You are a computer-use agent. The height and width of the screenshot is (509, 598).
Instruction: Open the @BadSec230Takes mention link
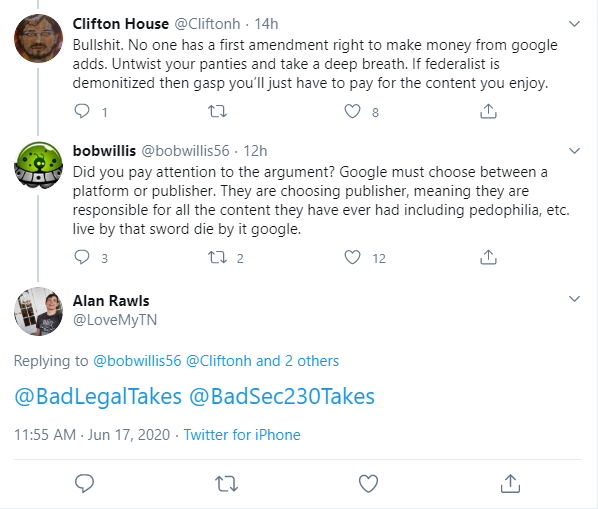click(x=282, y=397)
